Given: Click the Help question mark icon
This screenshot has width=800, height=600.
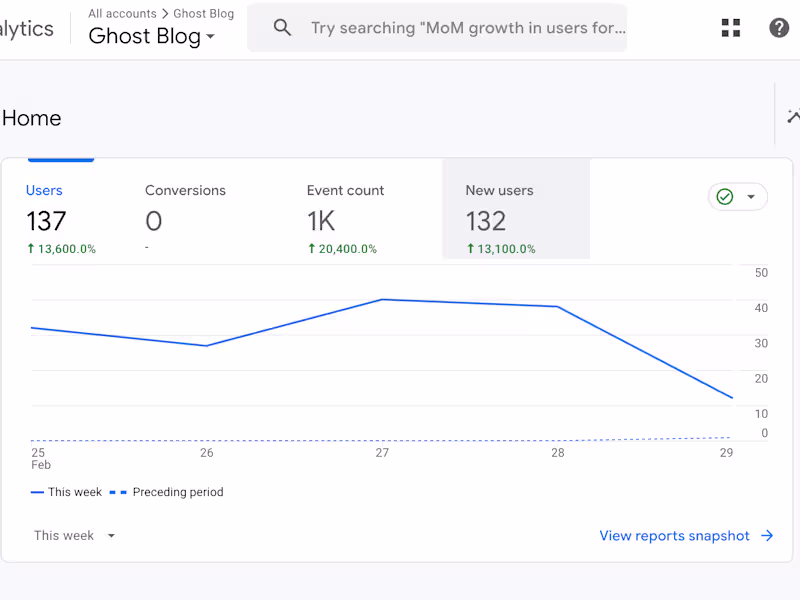Looking at the screenshot, I should point(779,27).
